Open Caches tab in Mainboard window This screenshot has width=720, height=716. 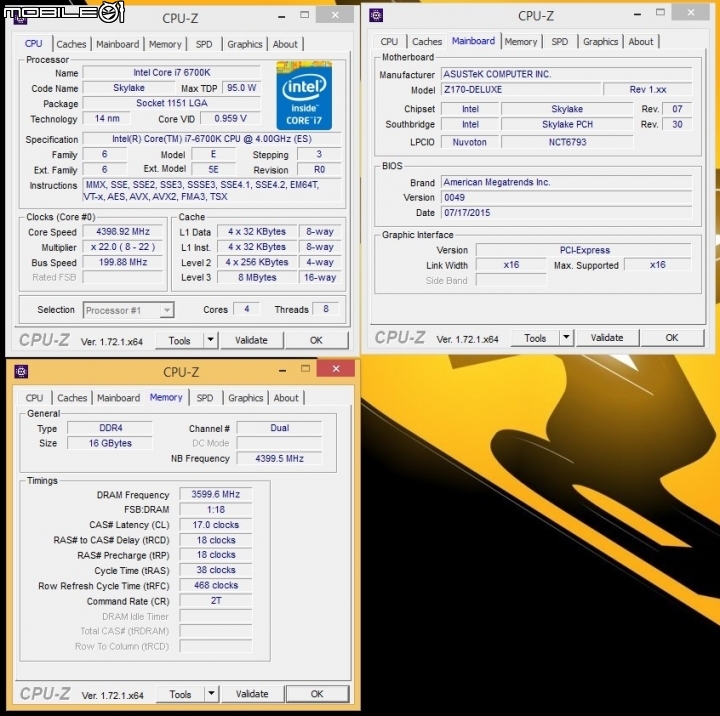point(427,41)
